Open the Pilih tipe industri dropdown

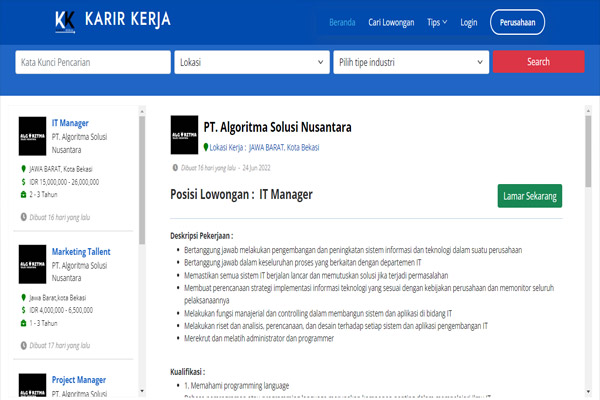(408, 62)
